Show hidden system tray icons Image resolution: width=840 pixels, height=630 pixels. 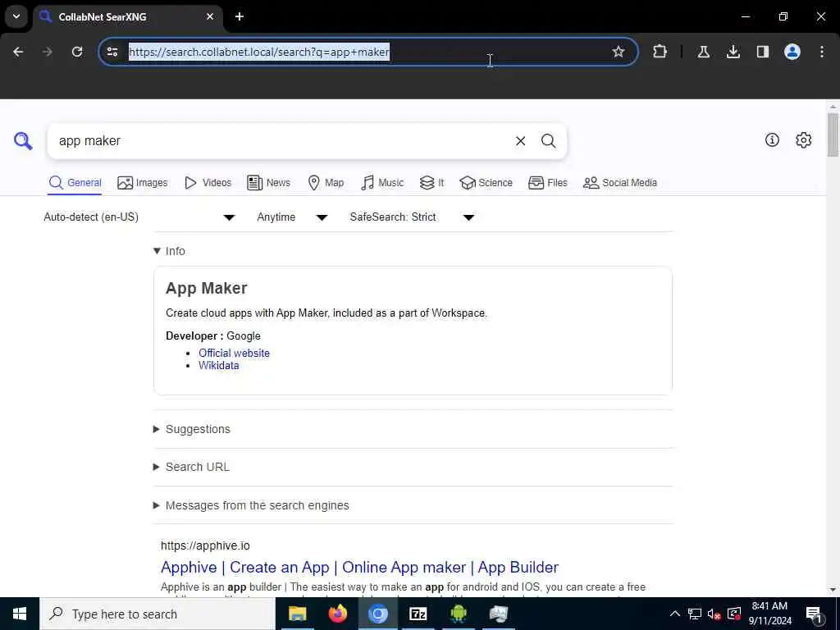pyautogui.click(x=675, y=614)
